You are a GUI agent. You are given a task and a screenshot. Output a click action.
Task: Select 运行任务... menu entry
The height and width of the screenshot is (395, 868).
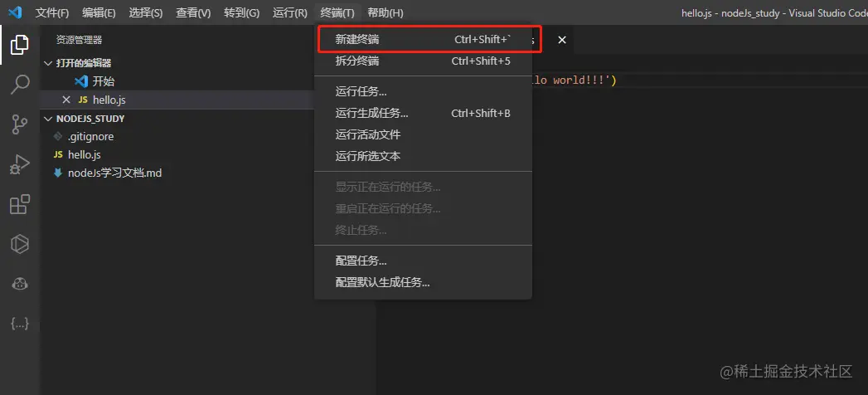click(423, 92)
